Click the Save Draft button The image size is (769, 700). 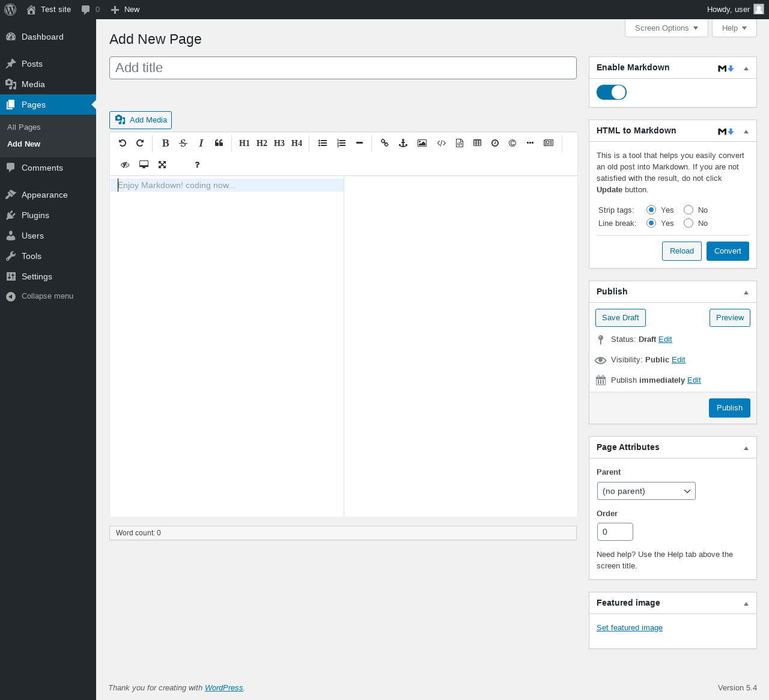[621, 318]
